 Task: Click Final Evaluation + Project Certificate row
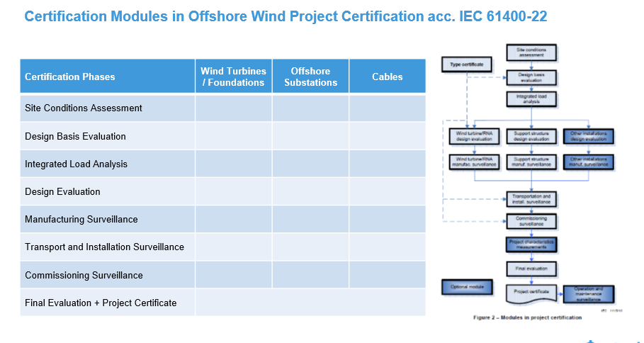click(101, 303)
